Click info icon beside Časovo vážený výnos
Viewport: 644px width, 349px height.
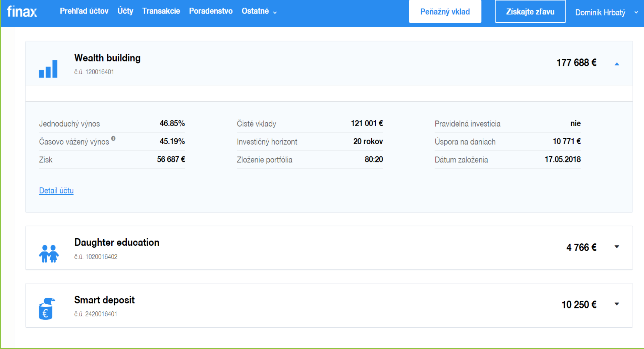coord(113,138)
